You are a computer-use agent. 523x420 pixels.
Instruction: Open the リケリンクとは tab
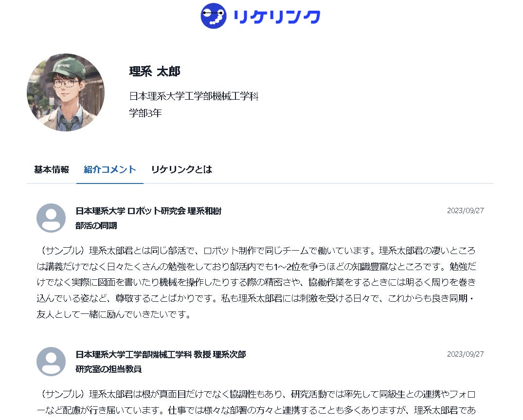[x=182, y=169]
